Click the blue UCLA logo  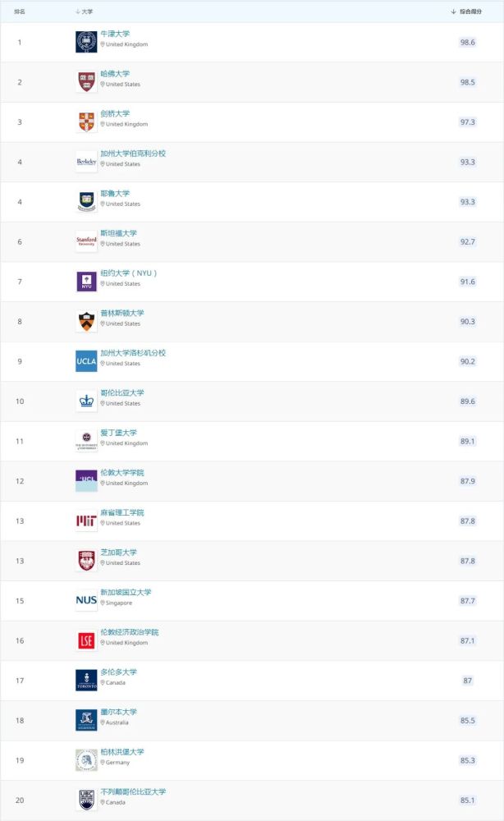click(x=86, y=361)
